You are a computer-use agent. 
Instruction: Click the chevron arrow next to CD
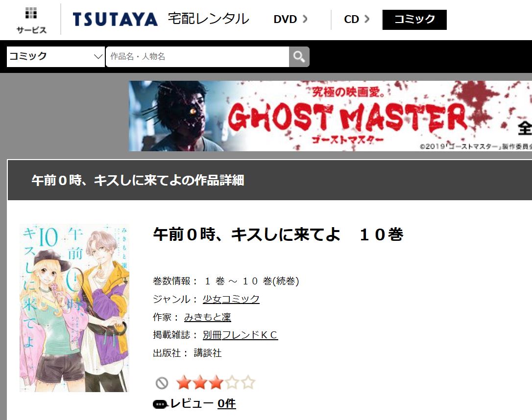(367, 19)
